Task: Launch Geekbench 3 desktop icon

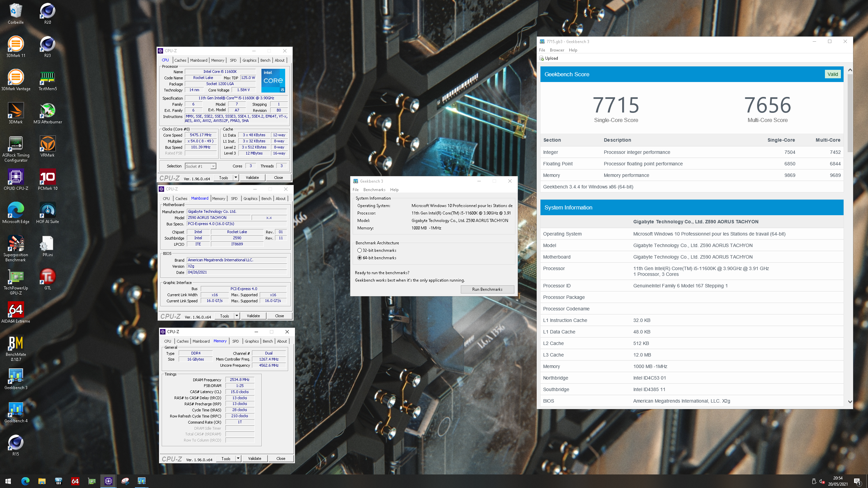Action: (x=16, y=379)
